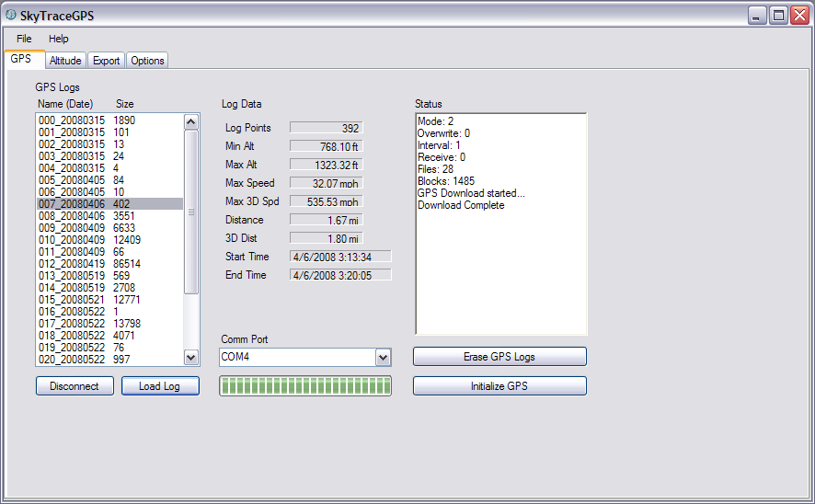Select log 017_20080522 with size 13798
The width and height of the screenshot is (815, 504).
click(x=109, y=323)
